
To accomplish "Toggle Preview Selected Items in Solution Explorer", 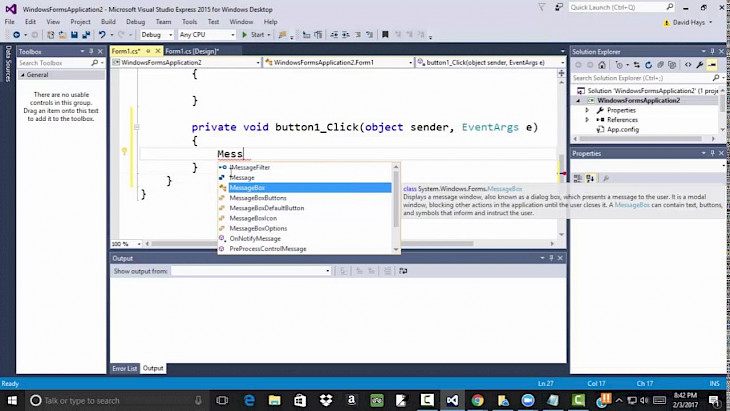I will [x=712, y=65].
